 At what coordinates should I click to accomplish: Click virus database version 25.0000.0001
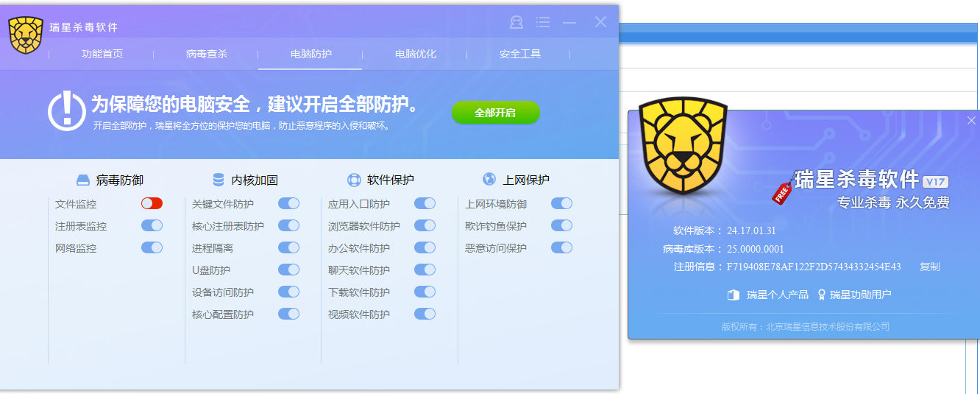[756, 249]
